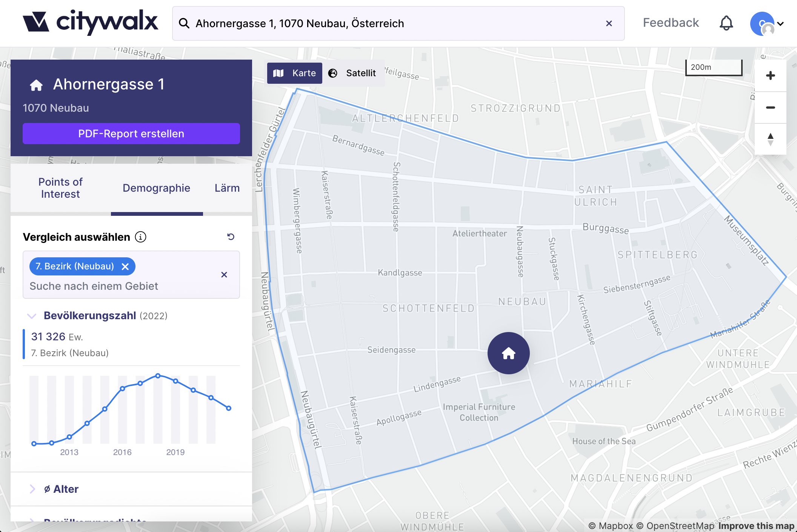Reset map bearing with compass

tap(771, 139)
